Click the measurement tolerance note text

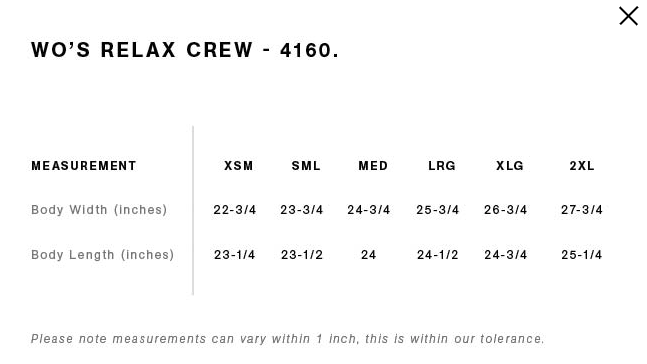click(x=288, y=339)
